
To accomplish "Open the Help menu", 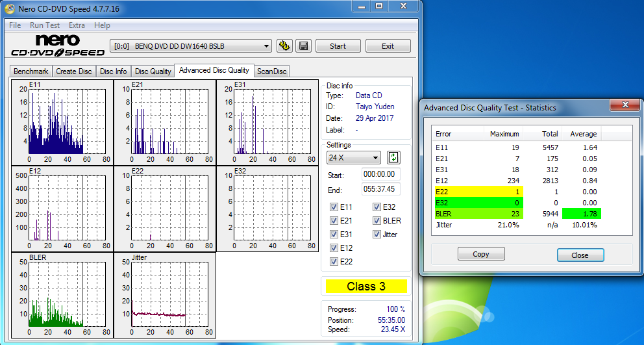I will (x=102, y=25).
